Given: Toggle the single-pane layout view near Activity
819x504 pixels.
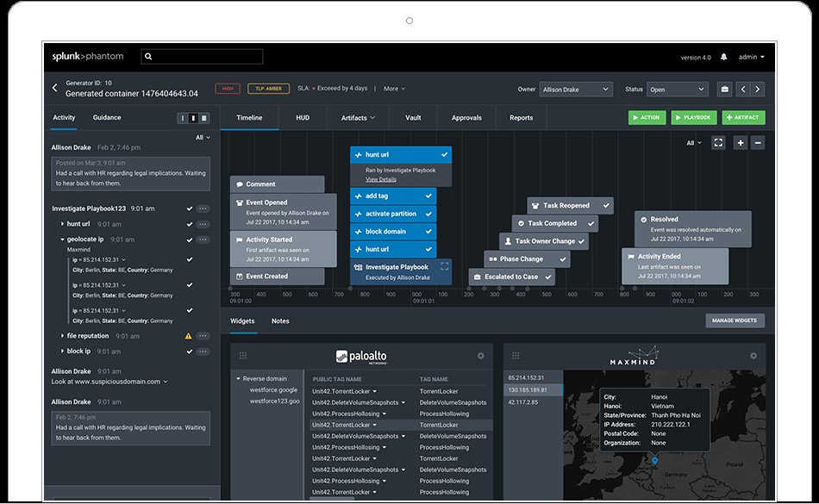Looking at the screenshot, I should [x=182, y=118].
